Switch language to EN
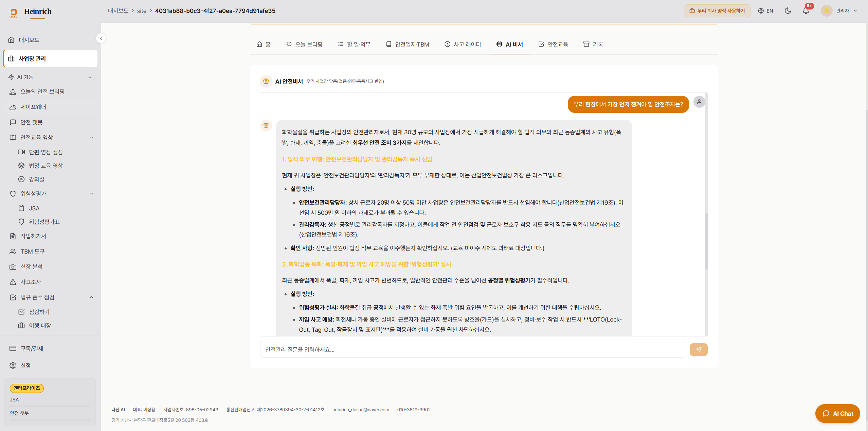 (765, 11)
